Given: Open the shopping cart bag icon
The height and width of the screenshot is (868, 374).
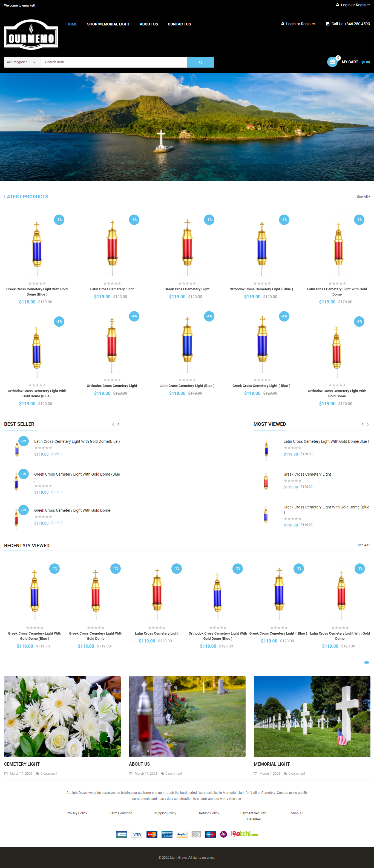Looking at the screenshot, I should [332, 62].
